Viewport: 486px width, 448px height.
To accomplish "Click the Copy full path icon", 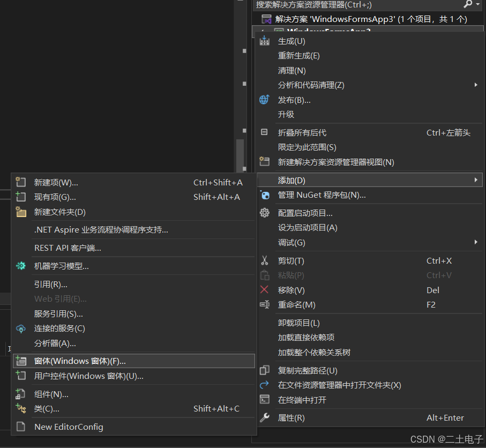I will click(x=264, y=370).
